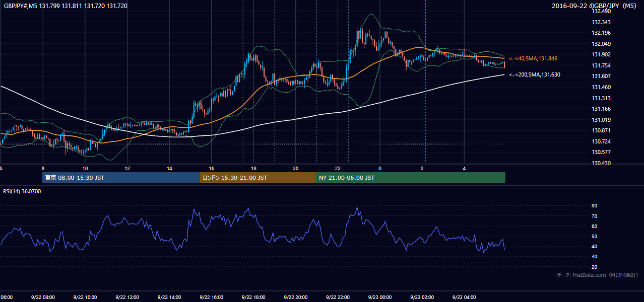
Task: Click hour label 16 above session bars
Action: point(212,169)
